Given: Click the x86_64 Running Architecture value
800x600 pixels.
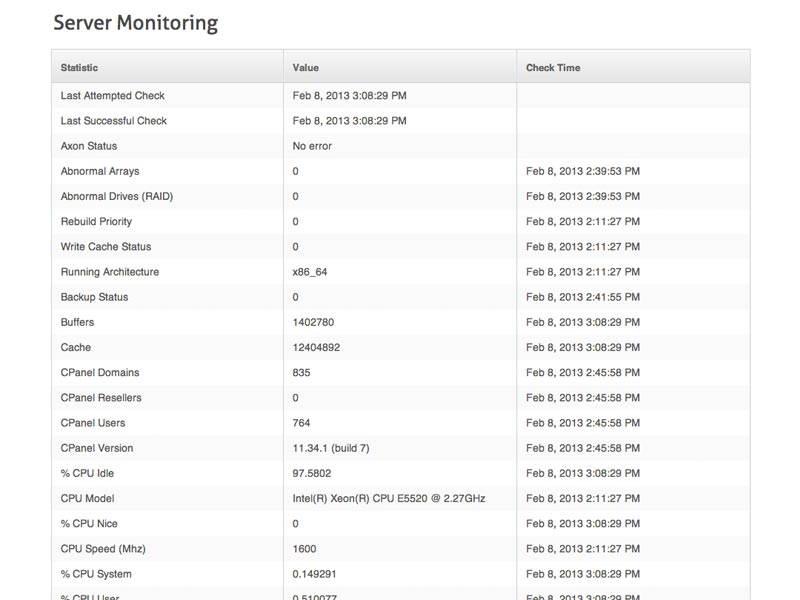Looking at the screenshot, I should [x=310, y=272].
